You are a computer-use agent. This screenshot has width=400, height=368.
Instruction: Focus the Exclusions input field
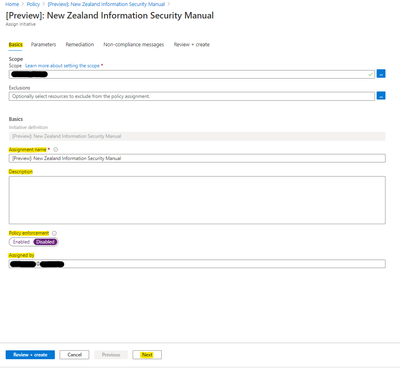pos(192,96)
